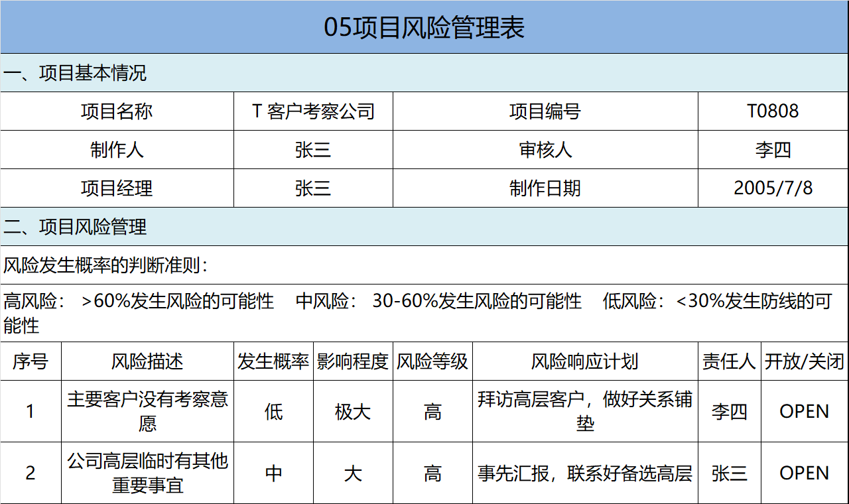Viewport: 849px width, 504px height.
Task: Click the 项目名称 label cell
Action: (117, 111)
